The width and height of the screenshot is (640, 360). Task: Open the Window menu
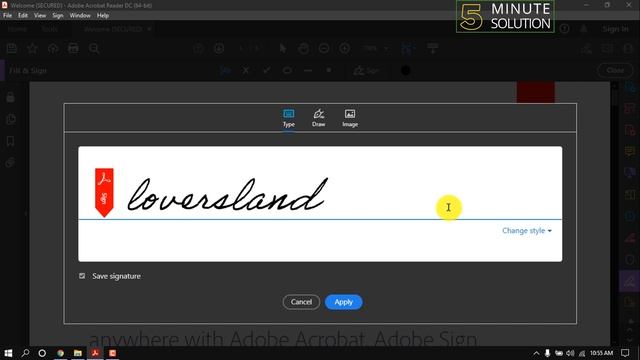80,16
